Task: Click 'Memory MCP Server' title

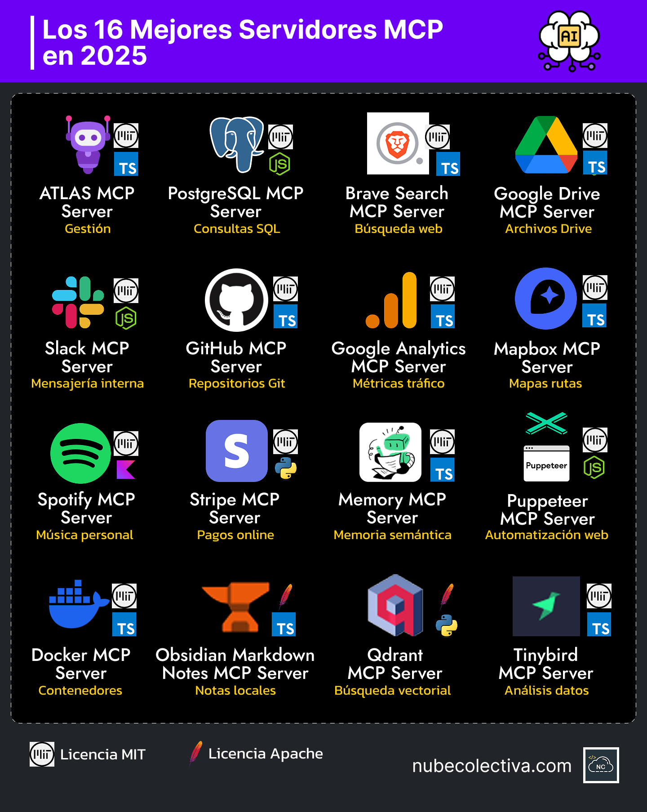Action: click(392, 509)
